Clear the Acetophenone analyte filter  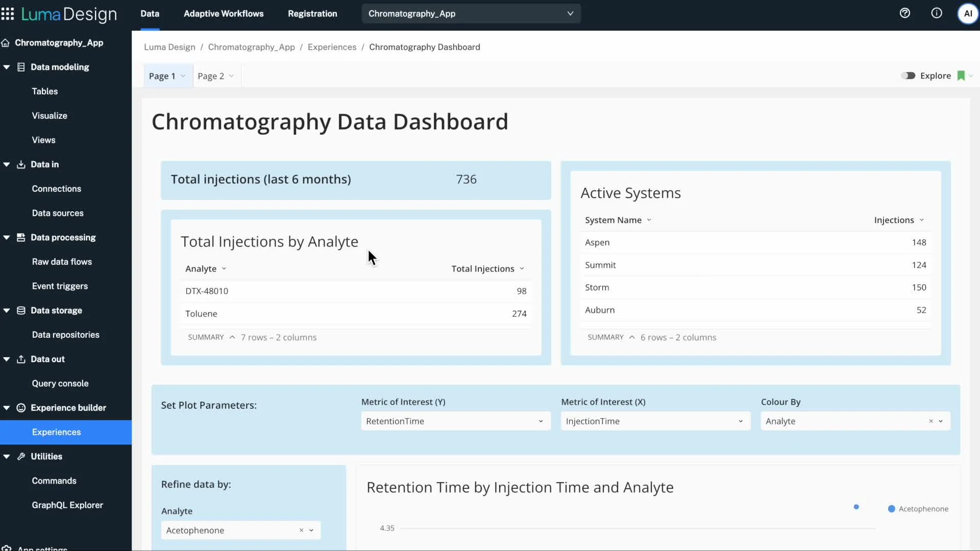pos(301,530)
